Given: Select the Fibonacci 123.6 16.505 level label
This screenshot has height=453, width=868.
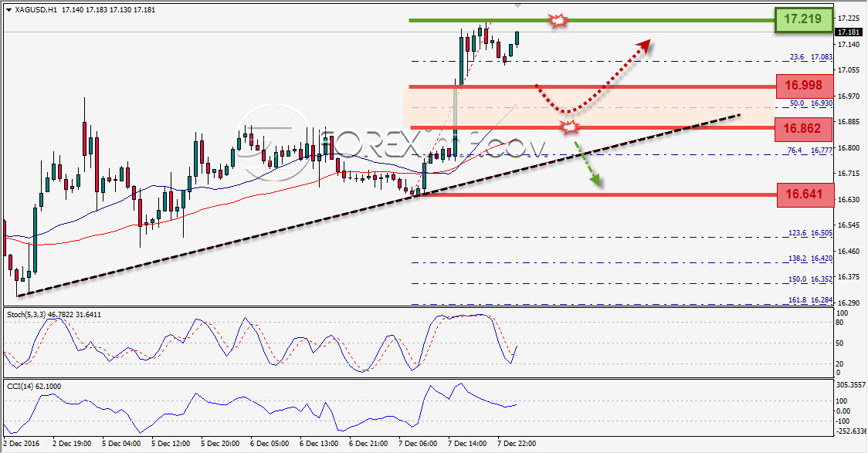Looking at the screenshot, I should [x=810, y=233].
